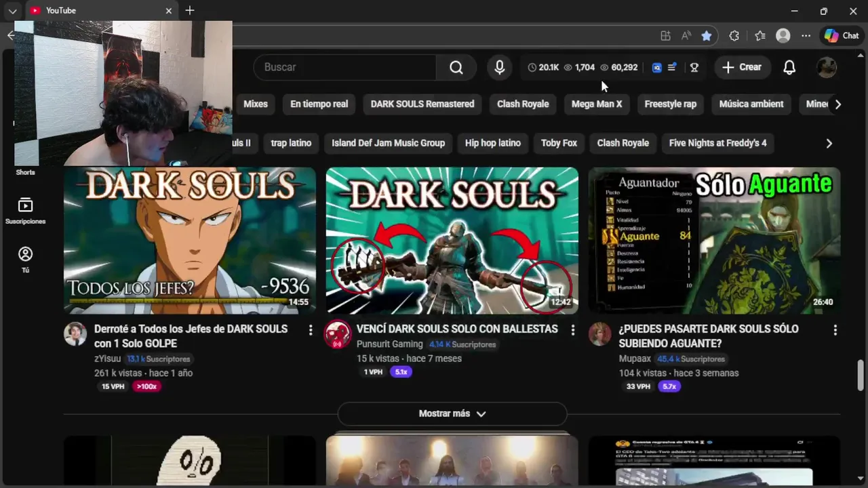
Task: Advance the second category chips row
Action: (829, 143)
